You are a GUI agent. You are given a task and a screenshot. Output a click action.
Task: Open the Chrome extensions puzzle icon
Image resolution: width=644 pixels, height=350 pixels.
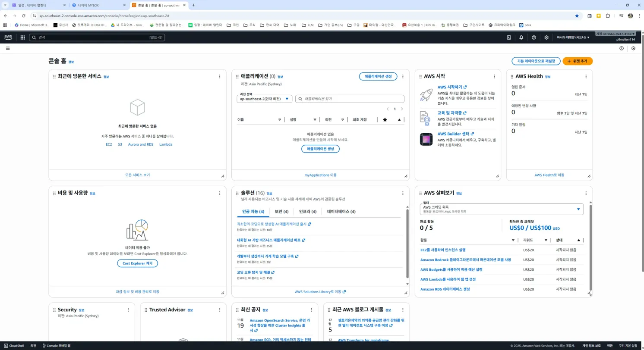[608, 16]
